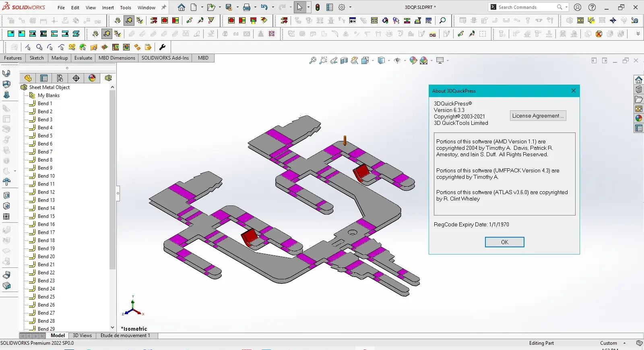Click the Zoom to Area icon
644x350 pixels.
[x=323, y=60]
